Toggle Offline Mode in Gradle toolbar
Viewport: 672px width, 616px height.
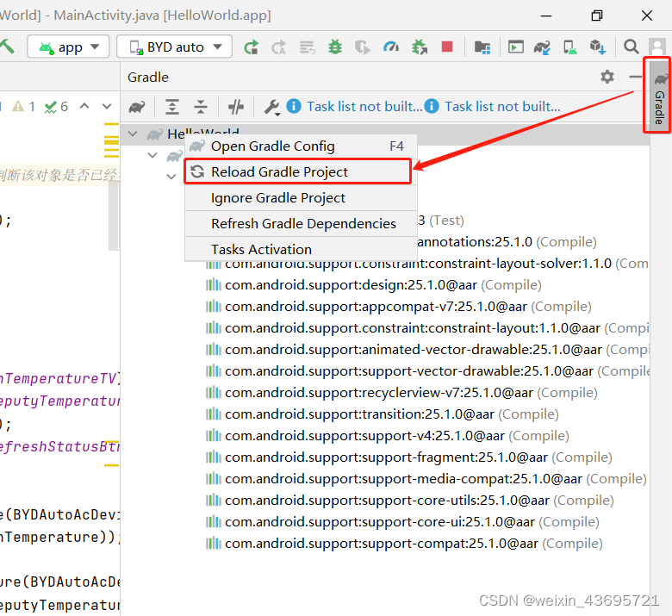coord(236,107)
